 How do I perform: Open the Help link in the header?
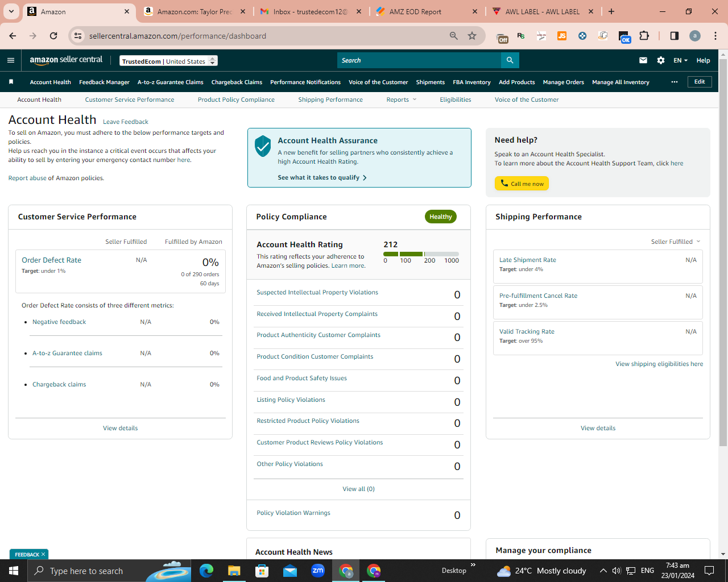click(703, 60)
